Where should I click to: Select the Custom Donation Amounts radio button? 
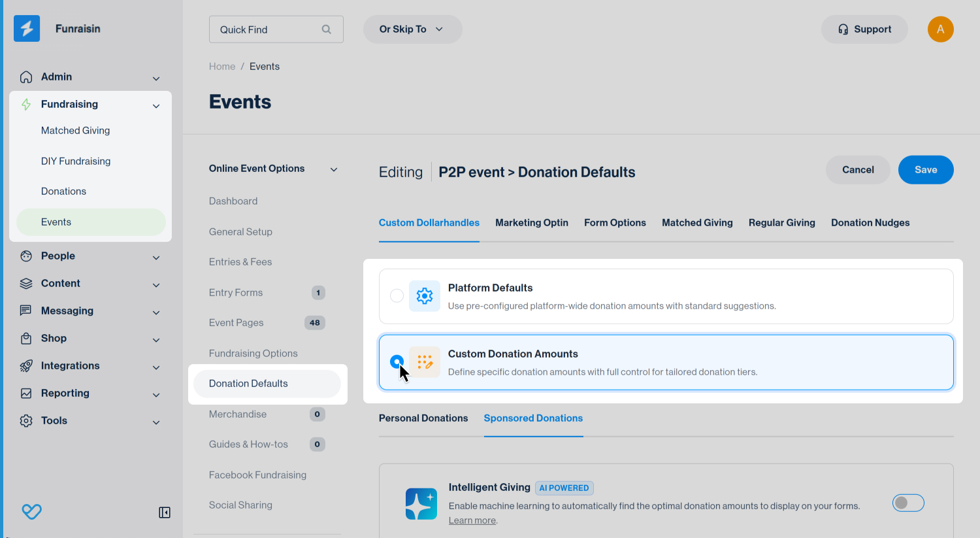point(397,361)
